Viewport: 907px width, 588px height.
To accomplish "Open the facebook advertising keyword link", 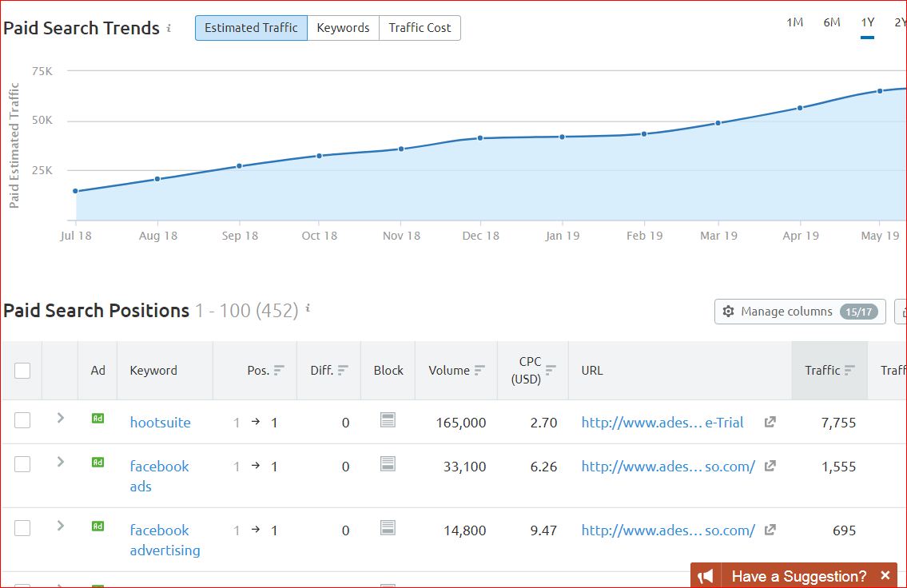I will pos(165,539).
